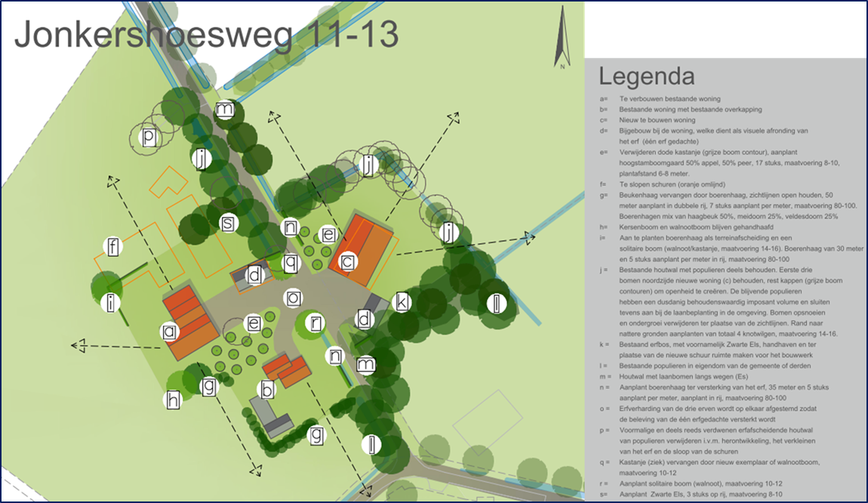This screenshot has width=868, height=503.
Task: Select the 'b' marker on the map
Action: [x=267, y=390]
